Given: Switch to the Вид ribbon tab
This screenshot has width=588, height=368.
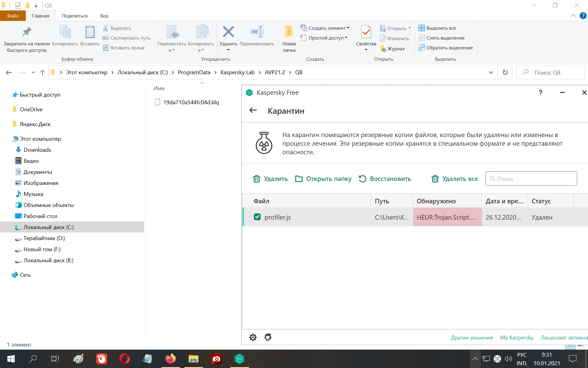Looking at the screenshot, I should (104, 16).
